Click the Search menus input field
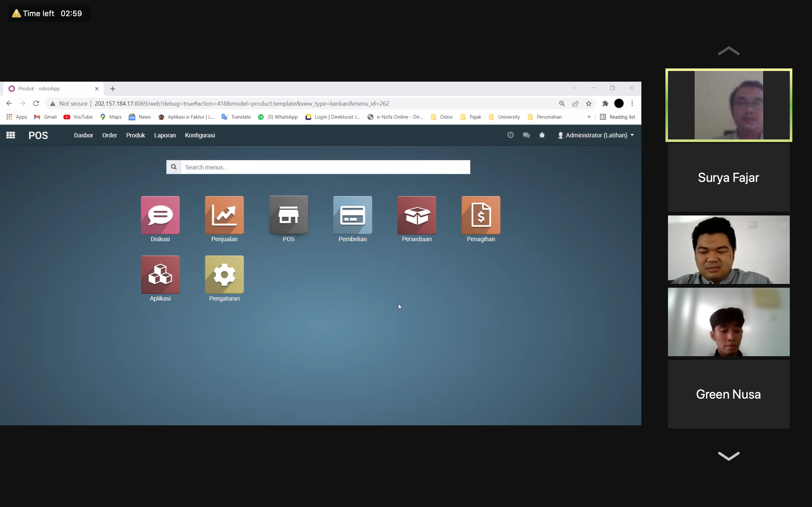This screenshot has height=507, width=812. (x=325, y=167)
